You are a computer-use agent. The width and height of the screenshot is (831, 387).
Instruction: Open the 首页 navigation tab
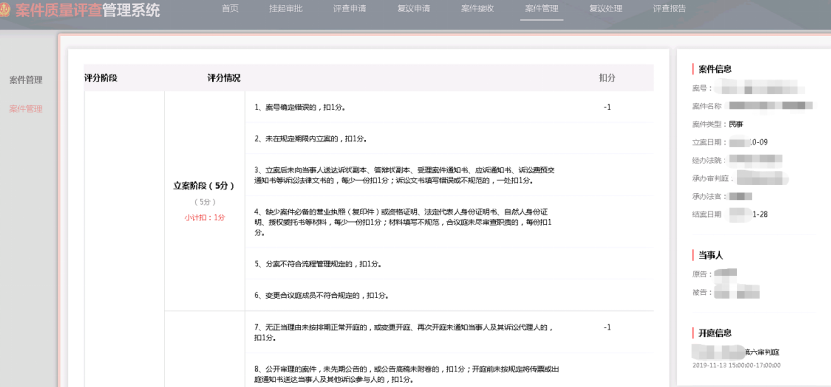click(230, 9)
